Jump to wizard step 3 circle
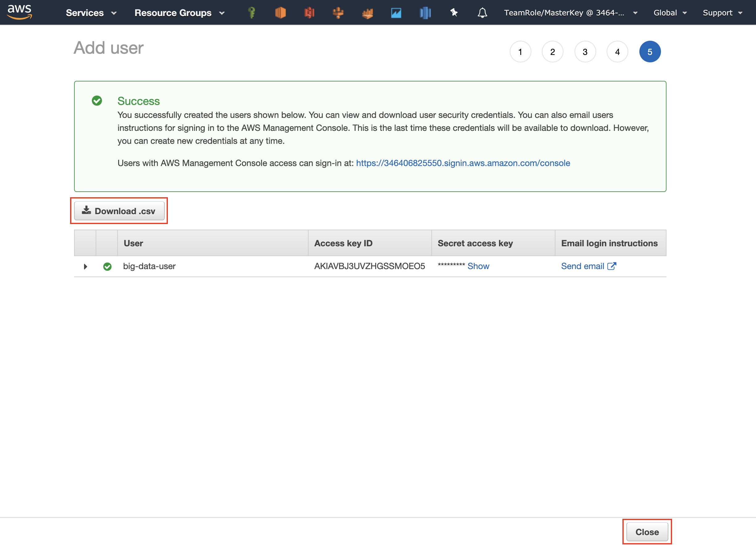Viewport: 756px width, 545px height. (585, 52)
